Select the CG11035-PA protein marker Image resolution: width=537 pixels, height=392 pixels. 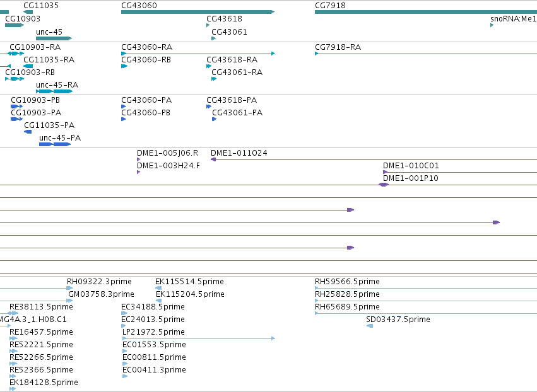[28, 132]
